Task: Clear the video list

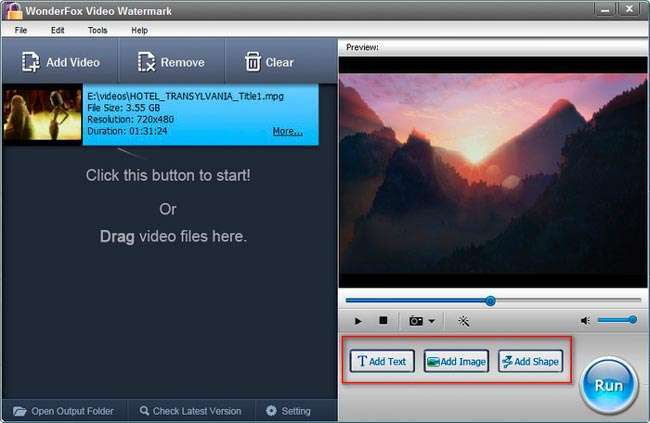Action: 269,62
